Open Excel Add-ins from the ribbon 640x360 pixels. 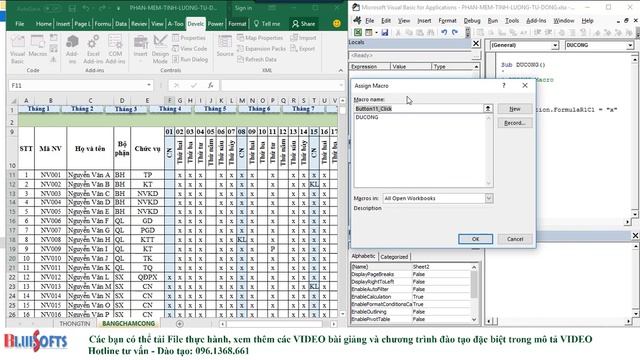point(93,49)
